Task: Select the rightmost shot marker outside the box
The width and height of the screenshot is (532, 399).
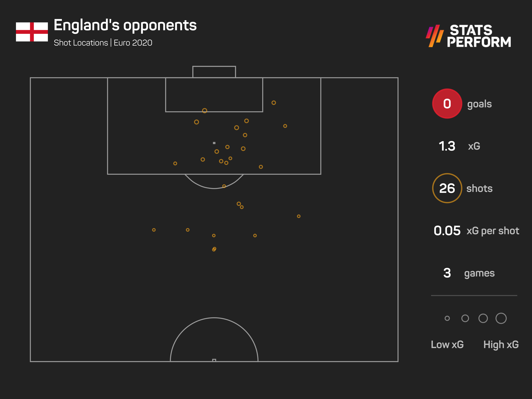Action: (298, 216)
